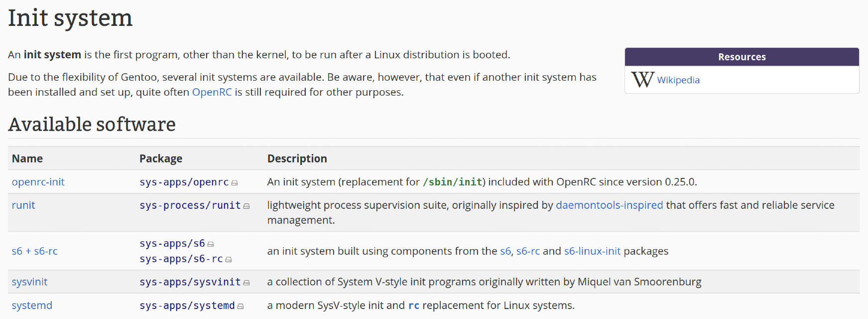Click the Name column header
This screenshot has width=868, height=319.
pos(27,159)
